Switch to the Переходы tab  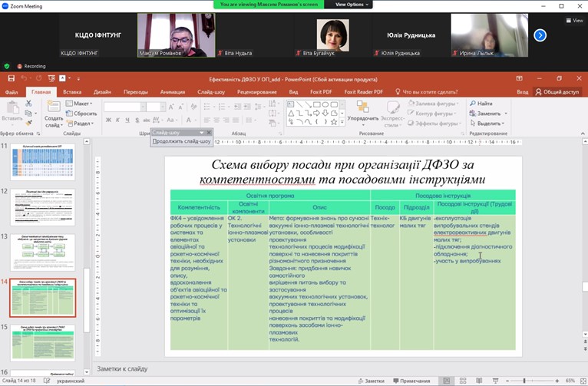click(x=136, y=92)
